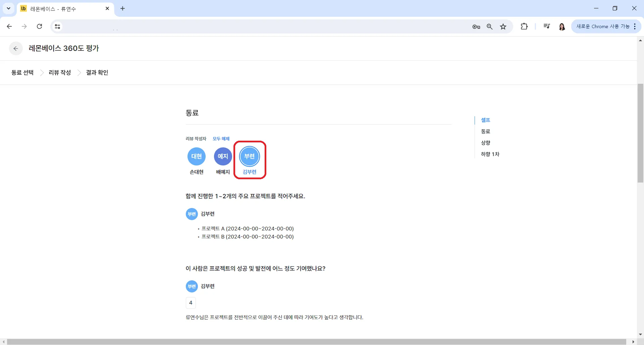This screenshot has height=345, width=644.
Task: Click the 새로운 Chrome 사용 가능 button
Action: point(606,26)
